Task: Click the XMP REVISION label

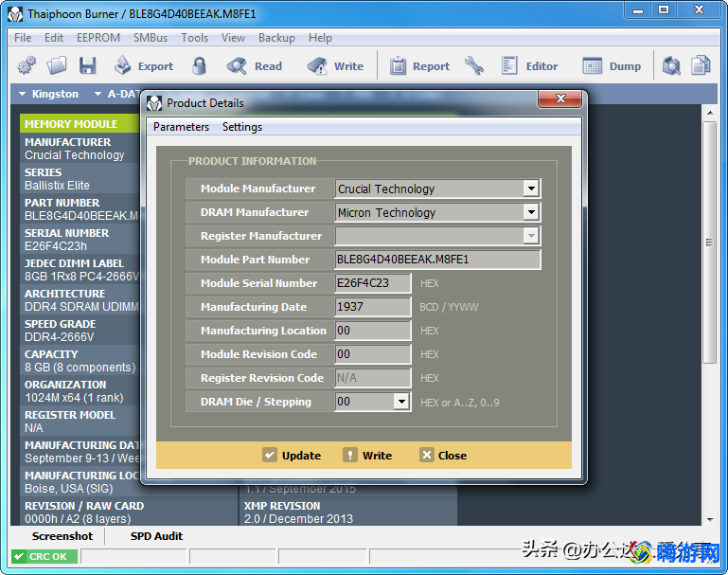Action: pyautogui.click(x=282, y=506)
